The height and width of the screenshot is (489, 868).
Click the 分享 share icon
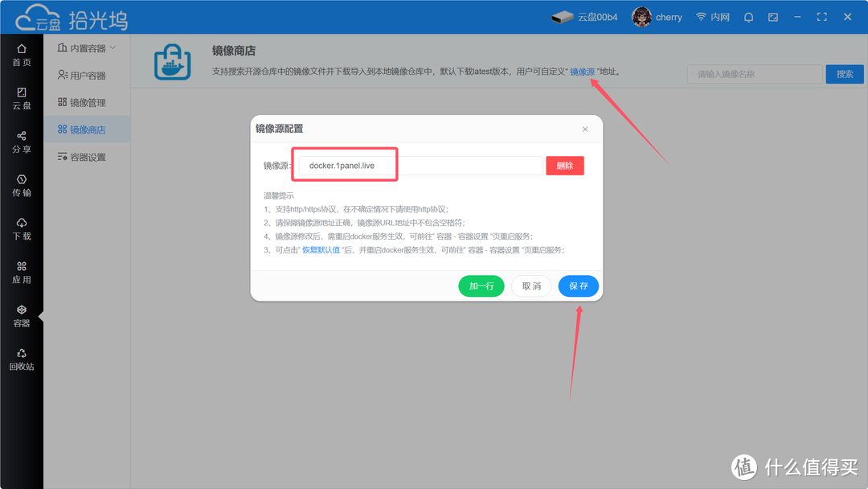click(22, 142)
